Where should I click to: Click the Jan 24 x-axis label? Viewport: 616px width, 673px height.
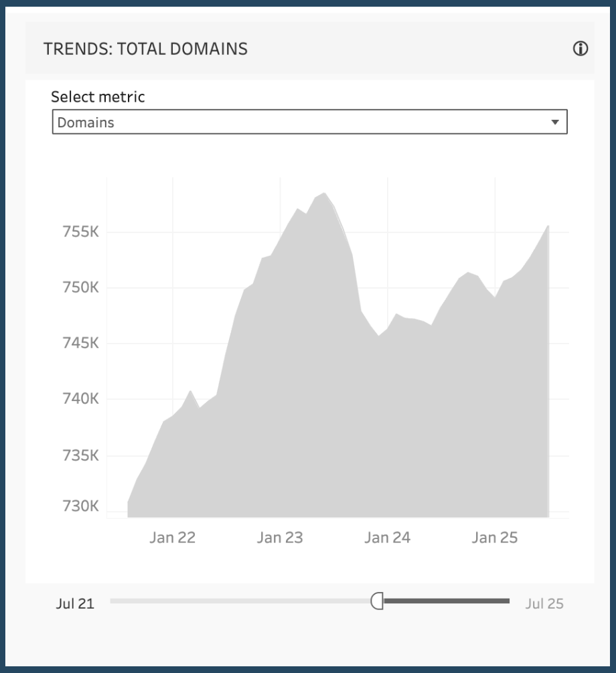click(387, 537)
